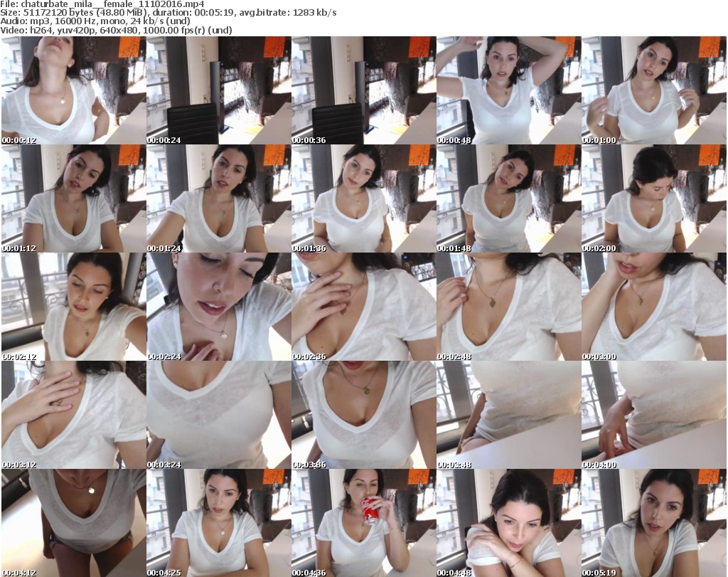Image resolution: width=728 pixels, height=577 pixels.
Task: Pick the thumbnail stamped 00:03:36
Action: tap(363, 415)
